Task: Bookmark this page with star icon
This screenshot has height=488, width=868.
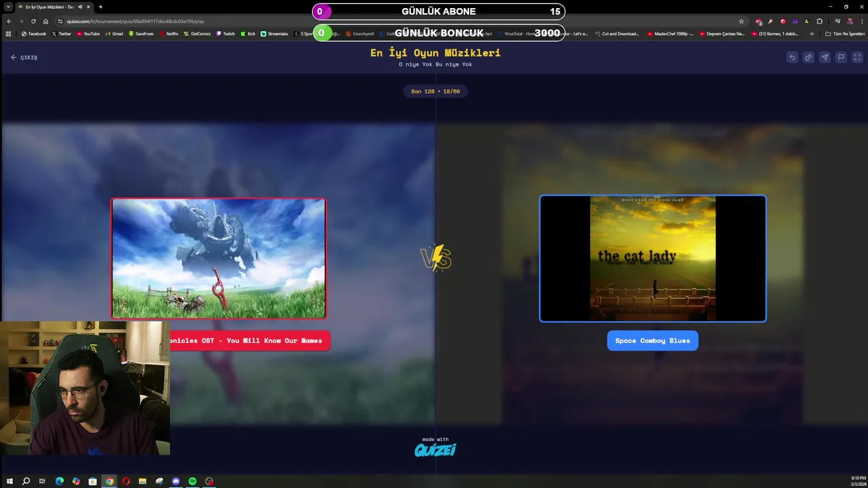Action: (x=741, y=21)
